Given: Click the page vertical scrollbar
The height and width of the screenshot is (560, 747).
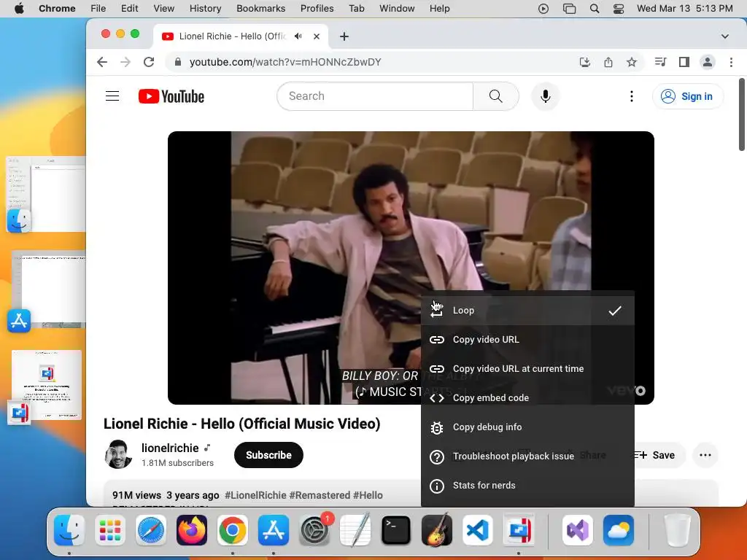Looking at the screenshot, I should [742, 114].
